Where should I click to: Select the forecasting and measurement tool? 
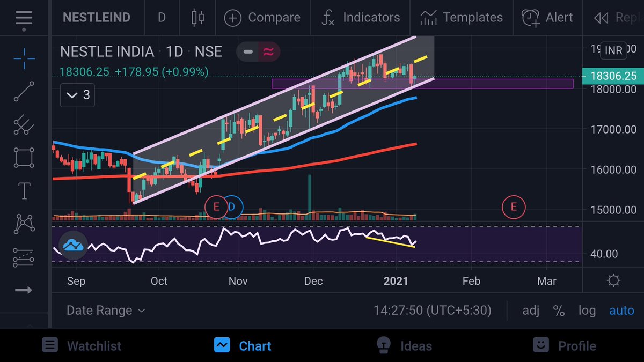[24, 257]
